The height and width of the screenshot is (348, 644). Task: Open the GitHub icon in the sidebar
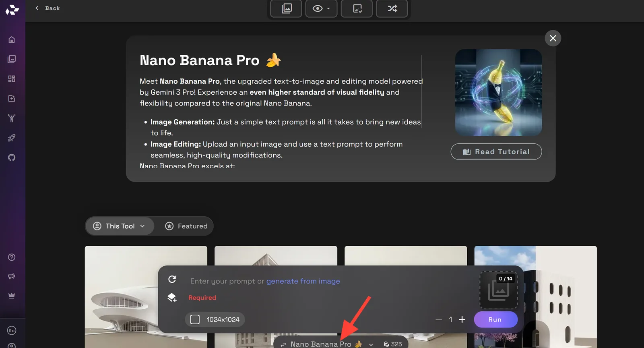point(12,157)
